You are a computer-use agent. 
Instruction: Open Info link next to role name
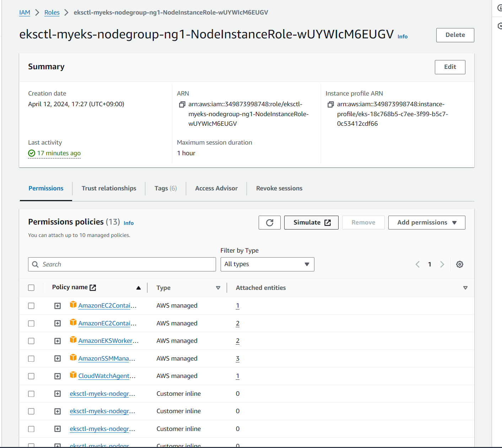[x=403, y=37]
